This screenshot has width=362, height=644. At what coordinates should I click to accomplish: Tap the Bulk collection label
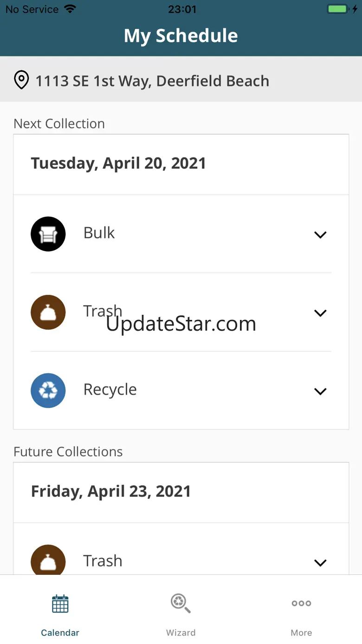tap(99, 233)
